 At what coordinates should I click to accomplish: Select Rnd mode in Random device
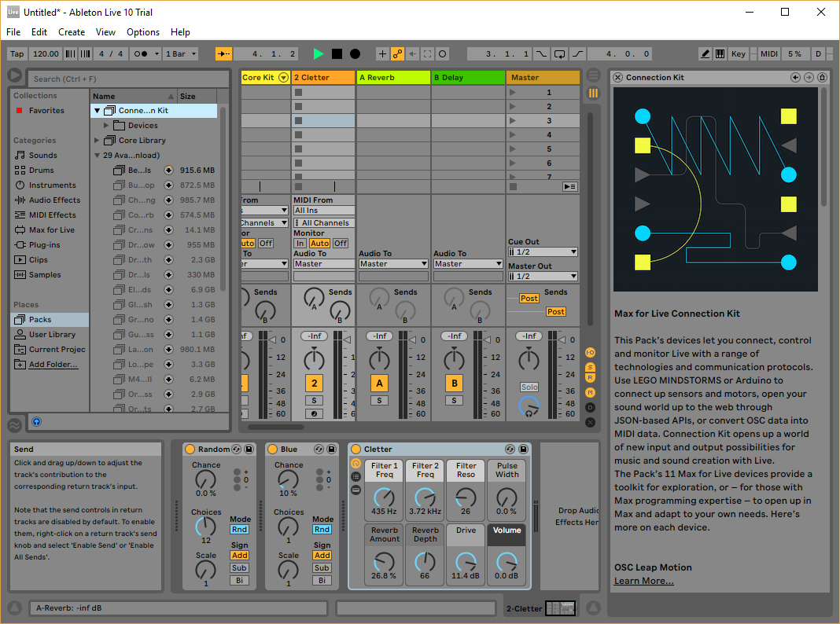(x=239, y=529)
